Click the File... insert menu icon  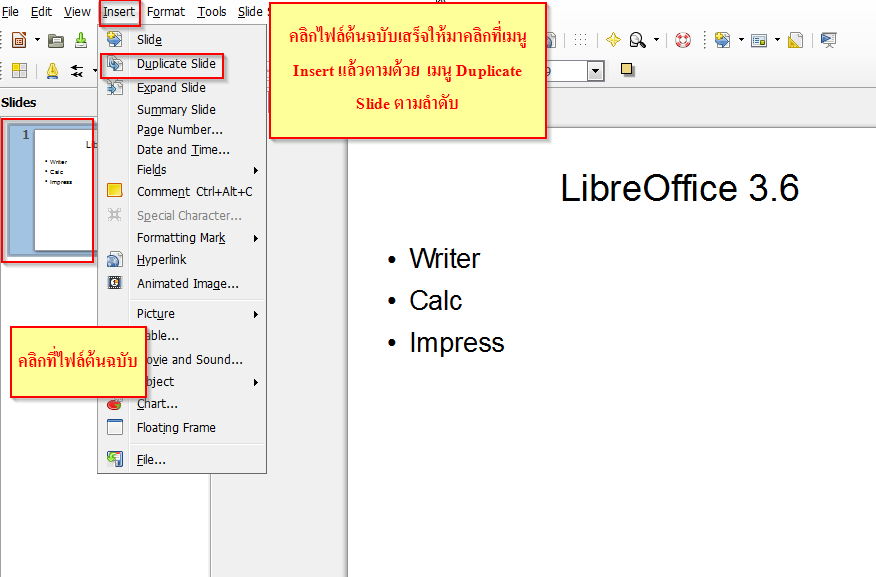[115, 459]
